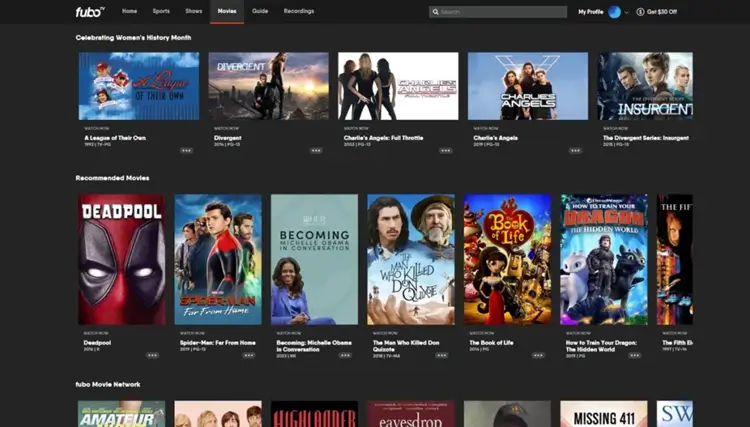The height and width of the screenshot is (427, 750).
Task: Open the Divergent movie thumbnail
Action: point(269,86)
